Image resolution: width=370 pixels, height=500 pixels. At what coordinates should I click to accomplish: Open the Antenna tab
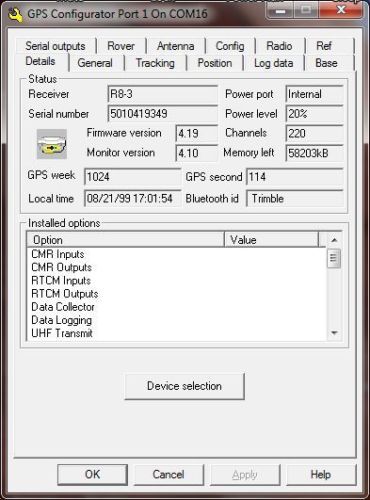[176, 46]
